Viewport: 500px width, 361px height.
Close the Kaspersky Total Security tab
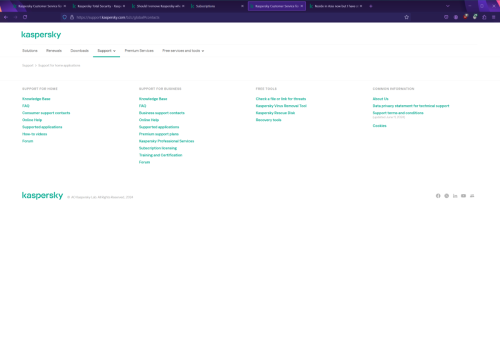[124, 6]
